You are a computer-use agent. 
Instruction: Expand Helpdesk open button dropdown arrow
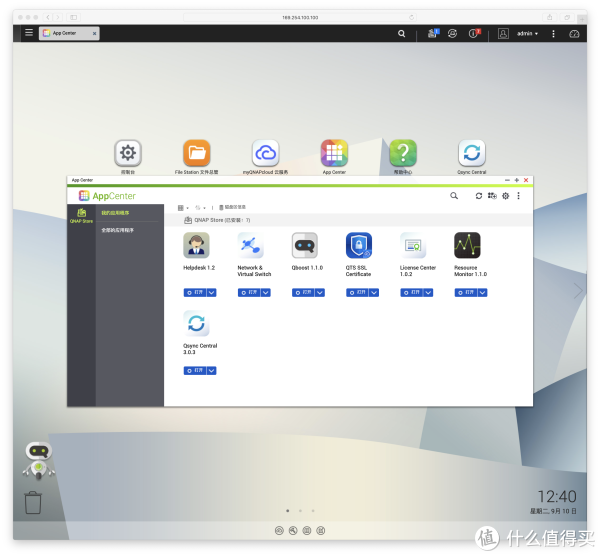212,293
